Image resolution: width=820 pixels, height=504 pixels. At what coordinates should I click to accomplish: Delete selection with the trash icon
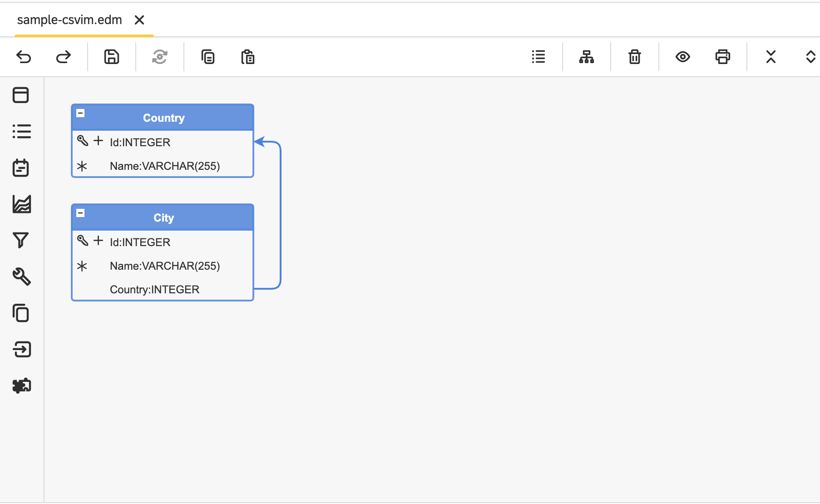point(635,57)
